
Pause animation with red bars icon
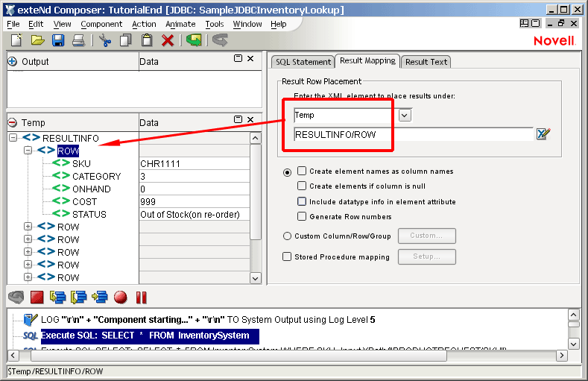pos(142,297)
